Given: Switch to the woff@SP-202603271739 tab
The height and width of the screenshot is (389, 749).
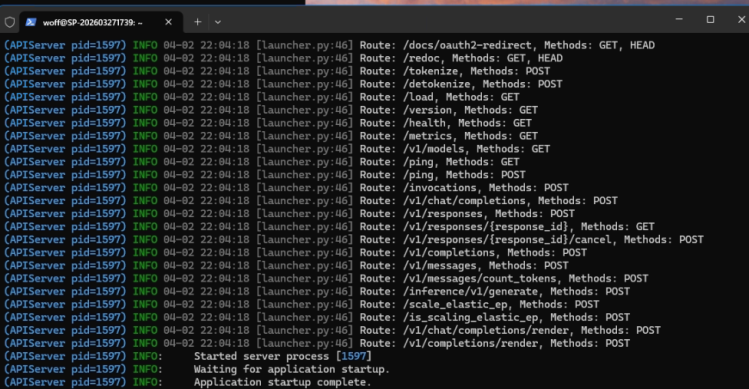Looking at the screenshot, I should click(93, 22).
